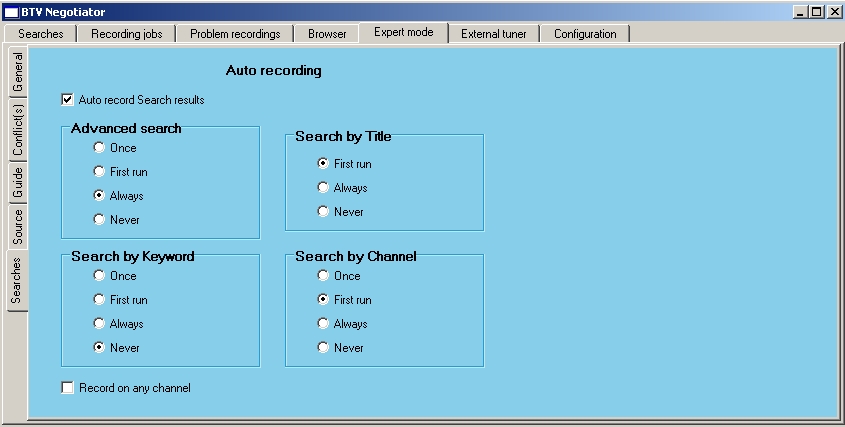The width and height of the screenshot is (845, 427).
Task: Open the Searches top tab
Action: [x=40, y=33]
